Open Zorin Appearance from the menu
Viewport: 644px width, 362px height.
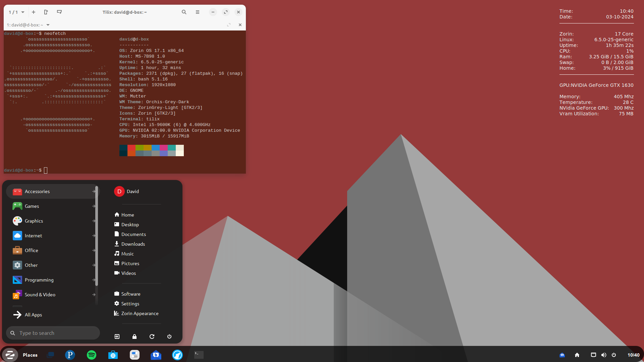[x=137, y=313]
